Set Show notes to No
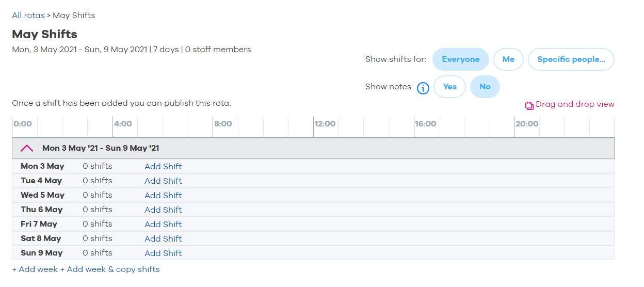Image resolution: width=644 pixels, height=287 pixels. tap(485, 87)
